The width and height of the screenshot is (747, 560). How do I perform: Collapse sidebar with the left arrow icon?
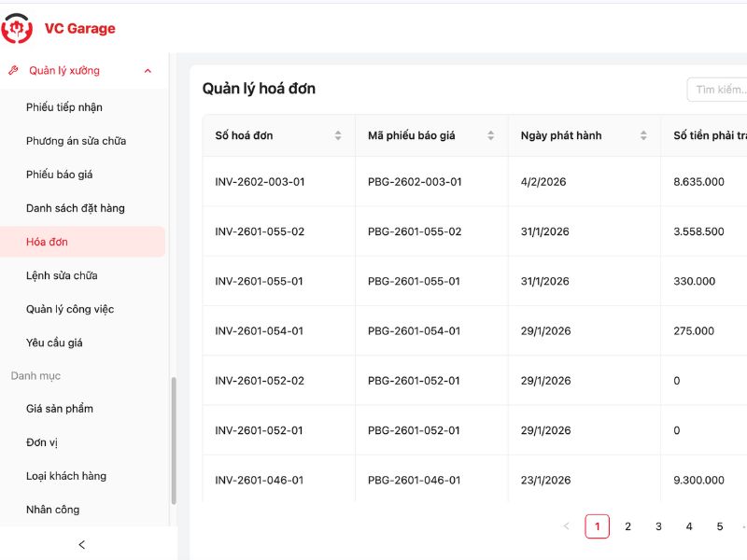[82, 544]
